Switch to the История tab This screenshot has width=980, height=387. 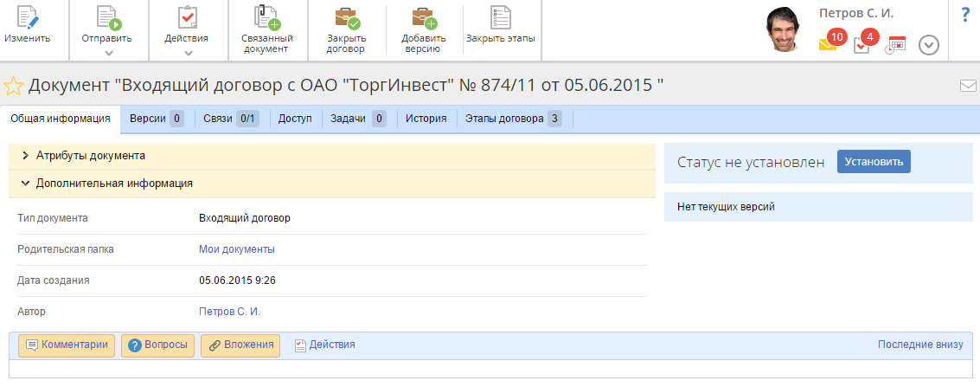[426, 119]
